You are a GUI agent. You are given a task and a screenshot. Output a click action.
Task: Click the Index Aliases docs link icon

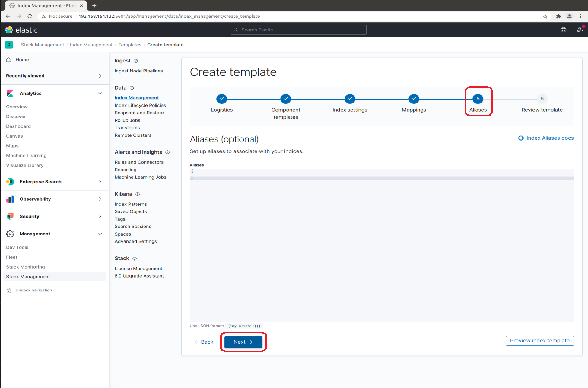pyautogui.click(x=520, y=138)
